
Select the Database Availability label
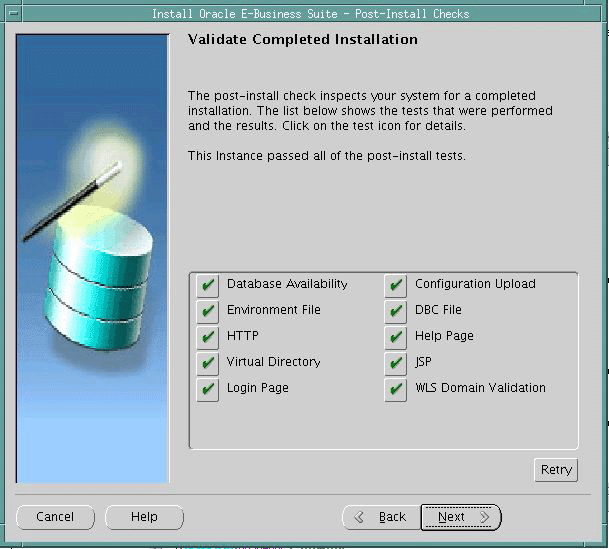(287, 284)
